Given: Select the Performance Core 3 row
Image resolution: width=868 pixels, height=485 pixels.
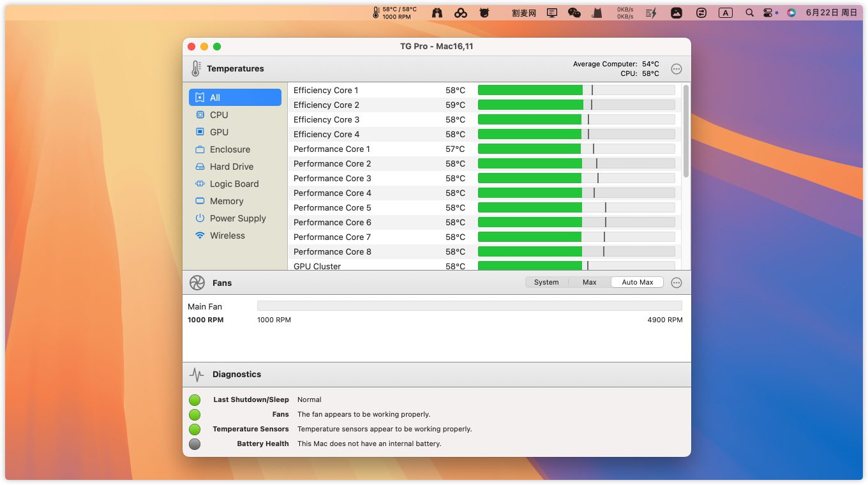Looking at the screenshot, I should (484, 178).
